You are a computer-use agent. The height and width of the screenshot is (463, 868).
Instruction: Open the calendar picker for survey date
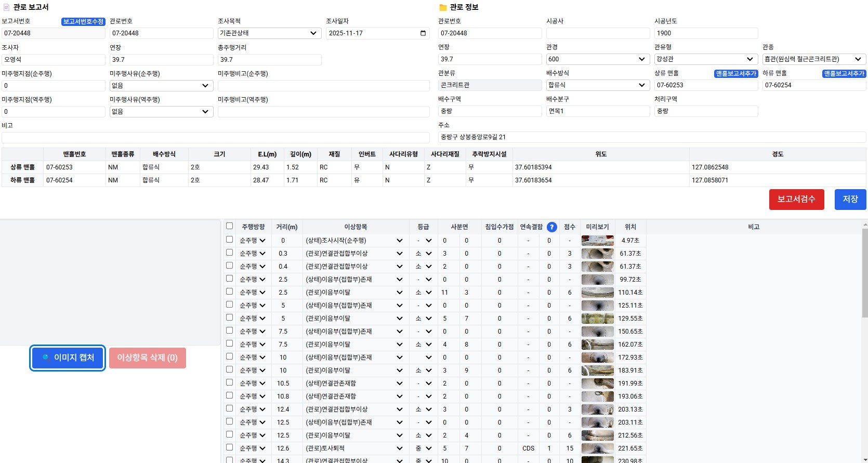coord(423,33)
